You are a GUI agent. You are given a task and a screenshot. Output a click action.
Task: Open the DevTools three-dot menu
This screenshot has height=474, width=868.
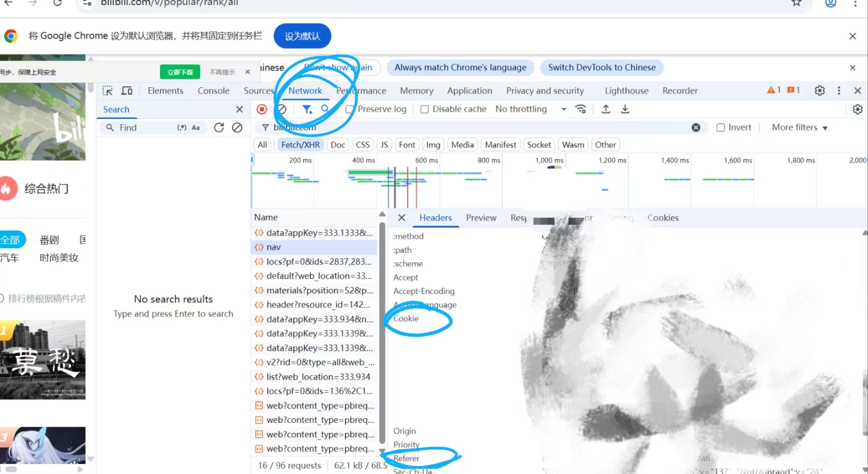(x=839, y=90)
